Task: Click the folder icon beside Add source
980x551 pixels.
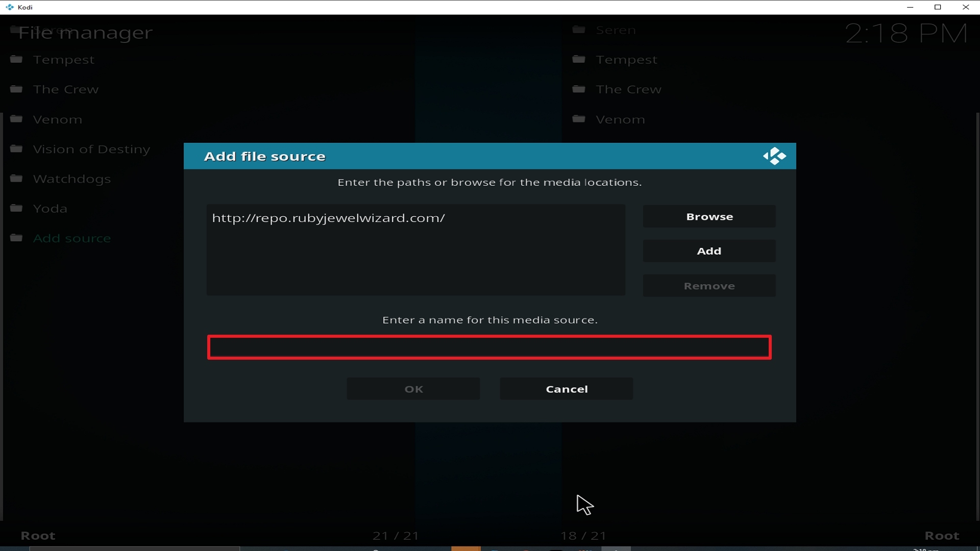Action: [16, 238]
